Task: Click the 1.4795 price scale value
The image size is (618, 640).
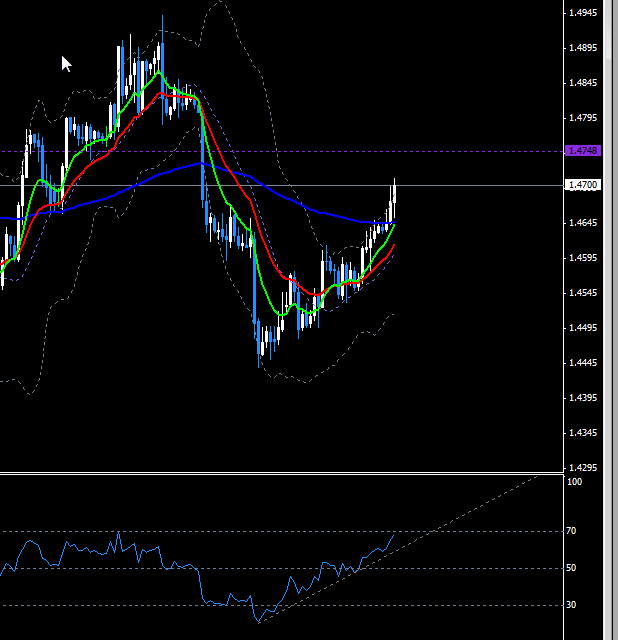Action: click(582, 118)
